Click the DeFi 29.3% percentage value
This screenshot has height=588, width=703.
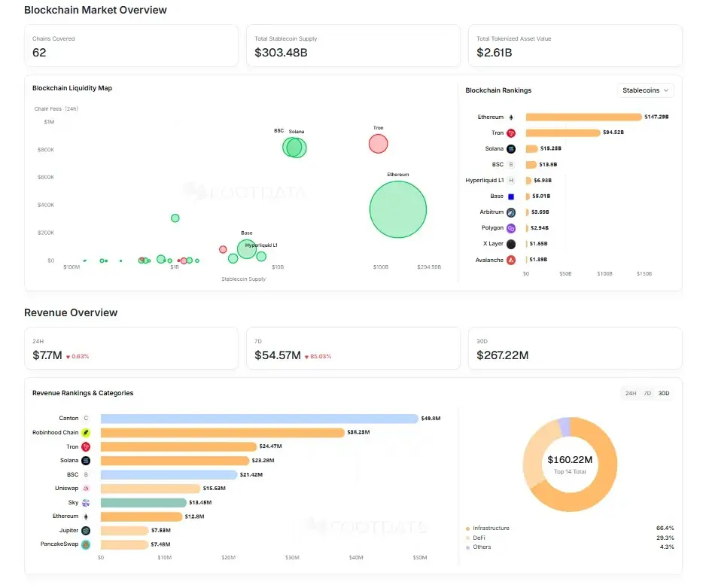coord(665,538)
